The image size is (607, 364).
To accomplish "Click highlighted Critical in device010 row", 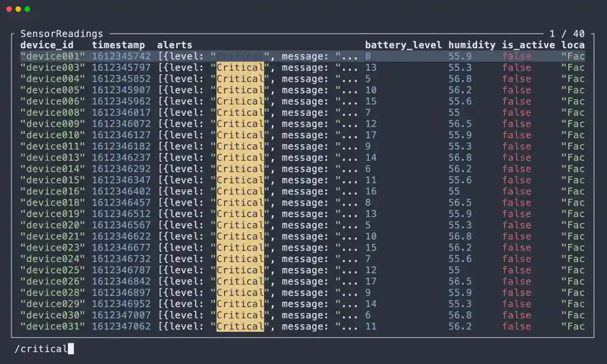I will pyautogui.click(x=240, y=135).
